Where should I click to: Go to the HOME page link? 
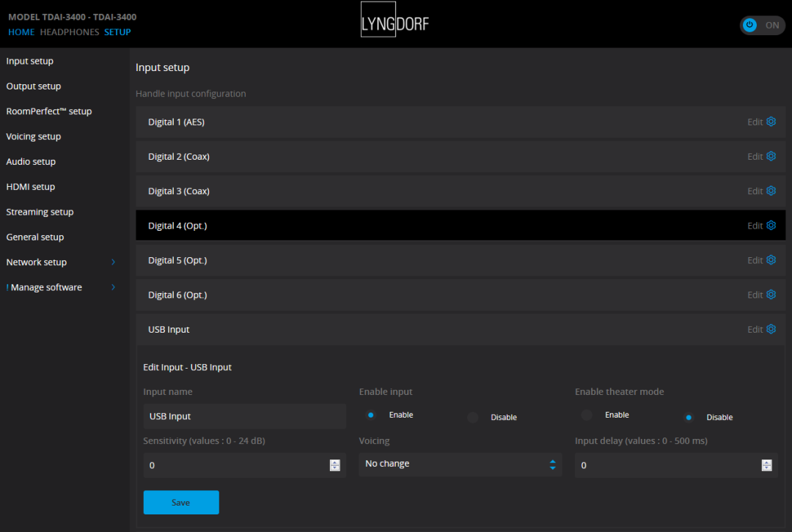(x=21, y=32)
